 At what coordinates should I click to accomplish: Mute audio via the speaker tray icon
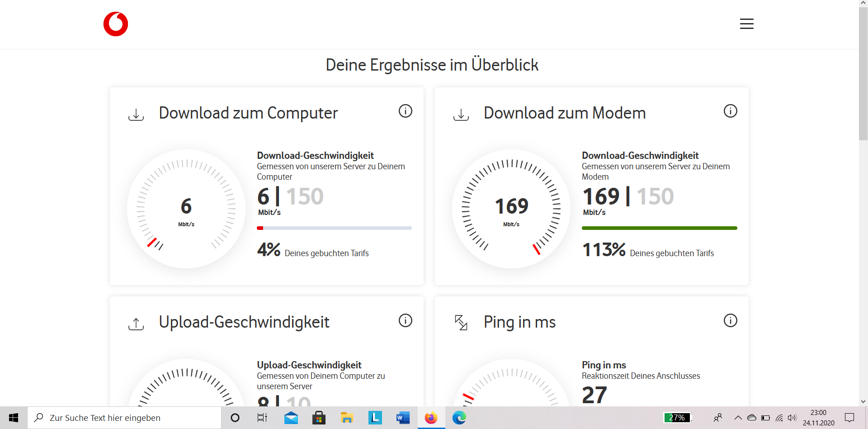point(793,417)
